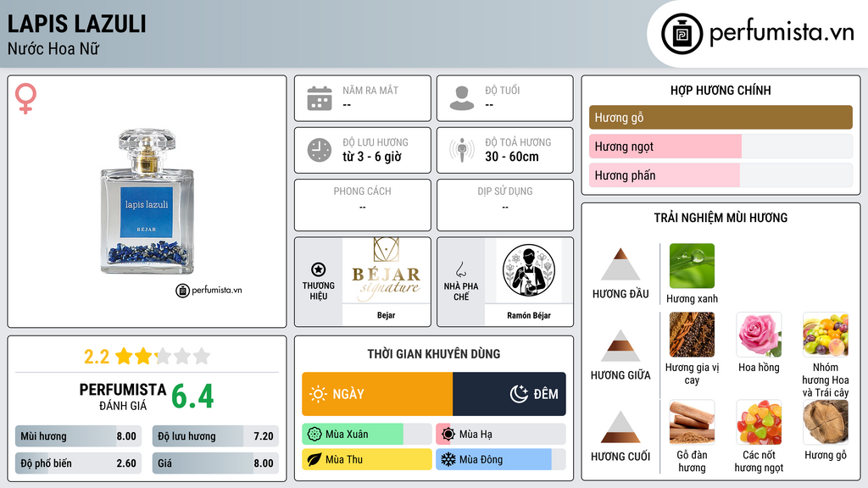This screenshot has height=488, width=868.
Task: Click the green 6.4 Perfumista score
Action: (x=192, y=396)
